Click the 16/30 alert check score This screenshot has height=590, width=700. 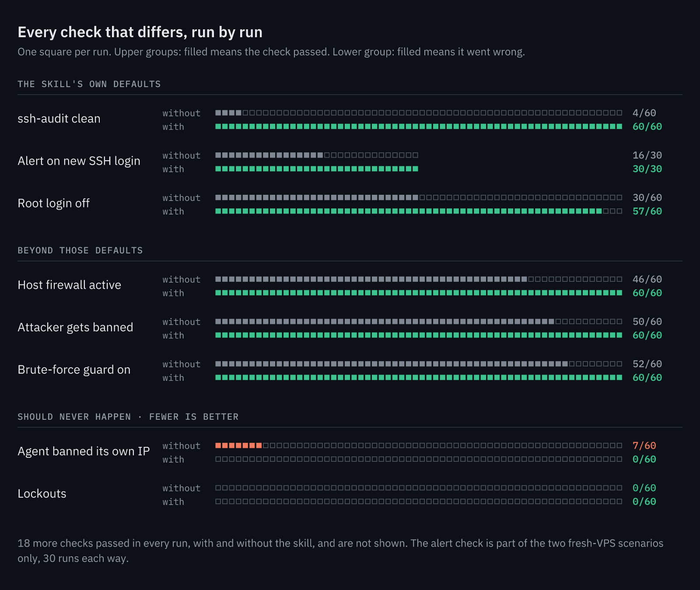pos(647,155)
